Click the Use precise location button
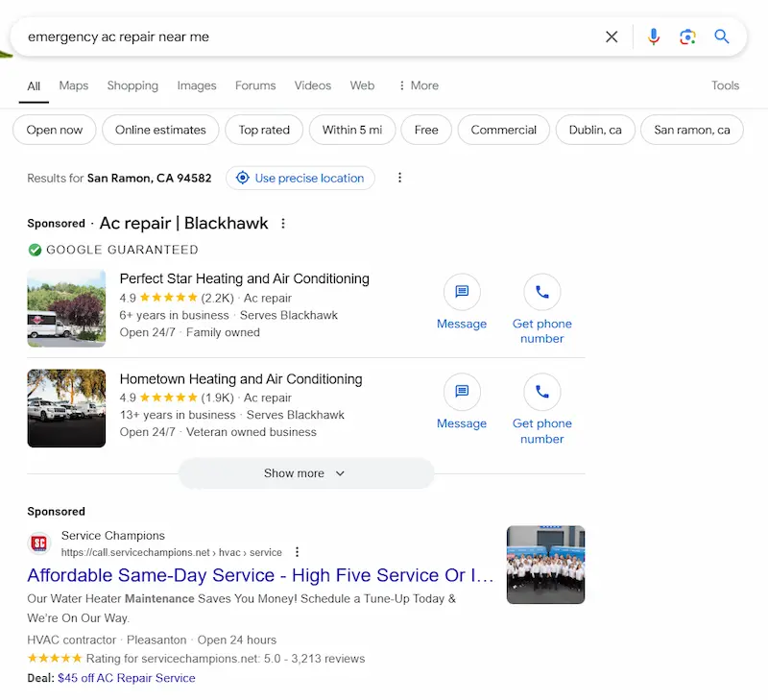The width and height of the screenshot is (768, 700). coord(300,178)
